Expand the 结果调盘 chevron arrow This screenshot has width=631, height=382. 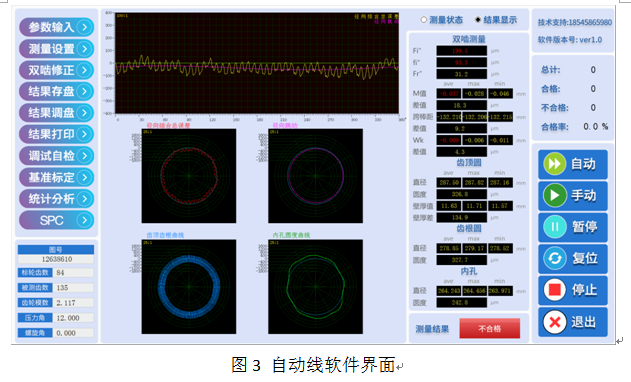(84, 113)
